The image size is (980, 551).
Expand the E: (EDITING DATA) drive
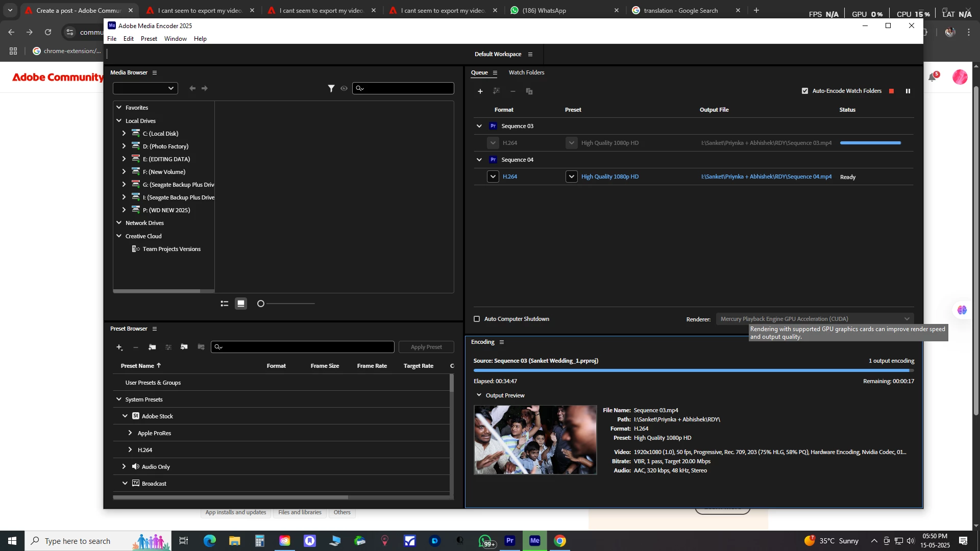tap(124, 159)
